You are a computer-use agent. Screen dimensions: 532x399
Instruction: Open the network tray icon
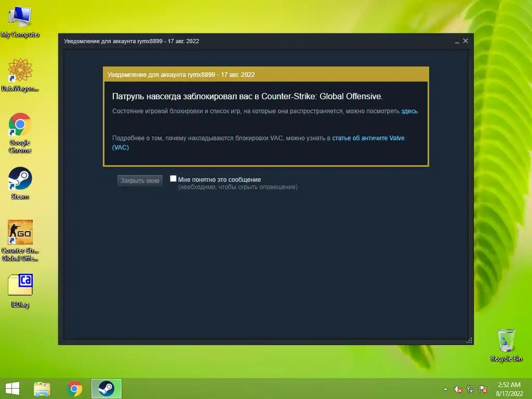click(471, 389)
